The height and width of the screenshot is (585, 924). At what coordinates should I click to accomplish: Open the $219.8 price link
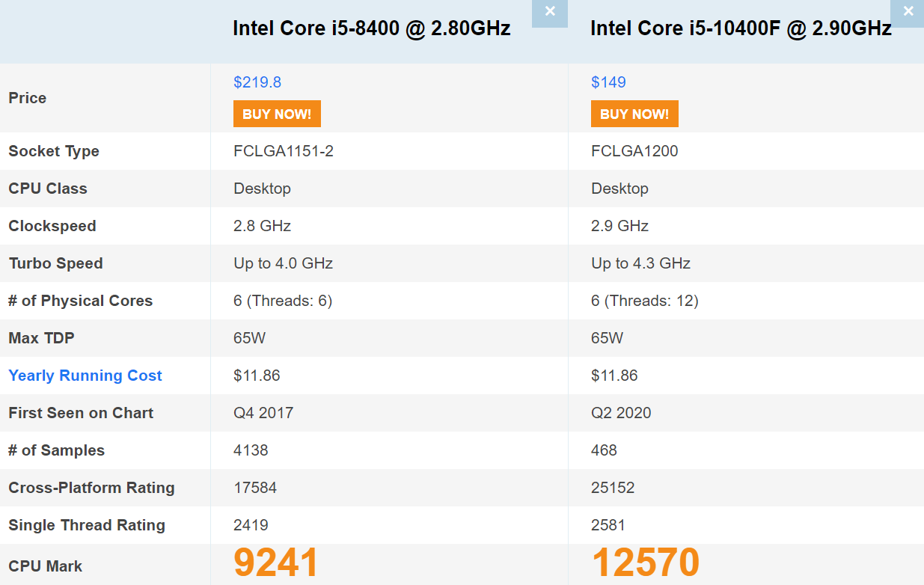coord(257,82)
